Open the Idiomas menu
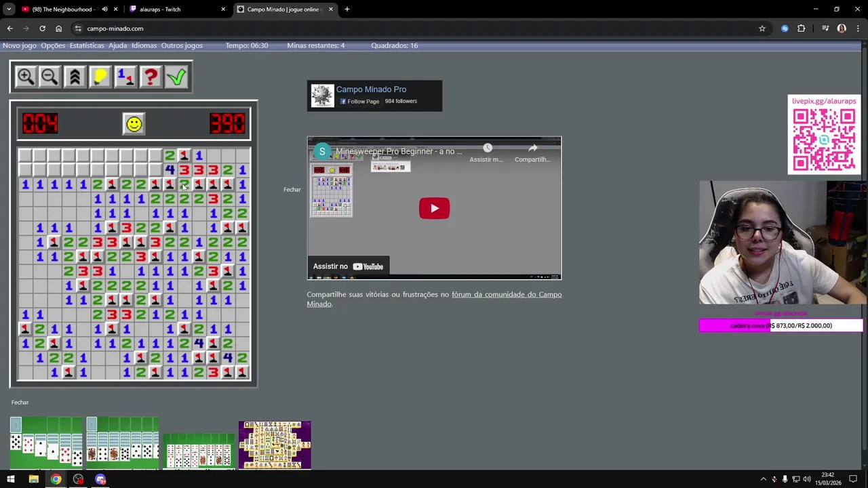Viewport: 868px width, 488px height. [144, 45]
